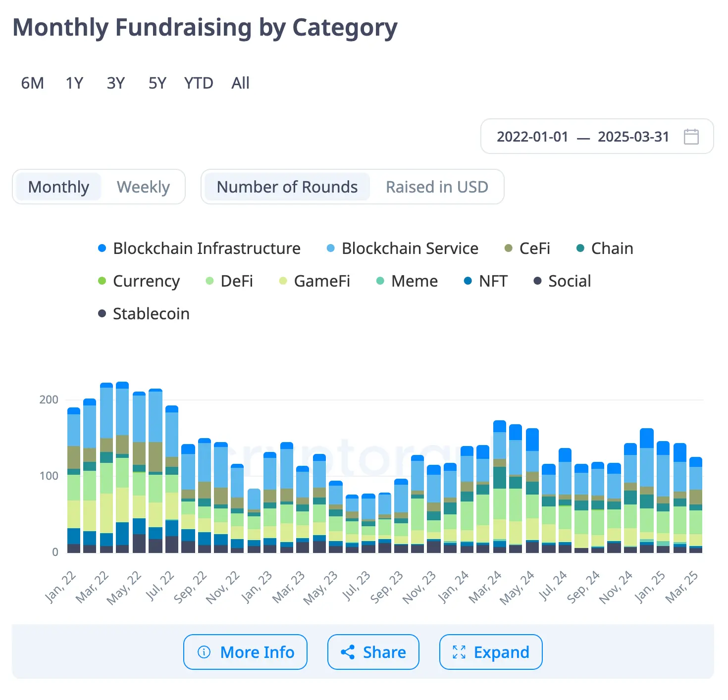
Task: Toggle Blockchain Infrastructure legend dot
Action: (x=102, y=248)
